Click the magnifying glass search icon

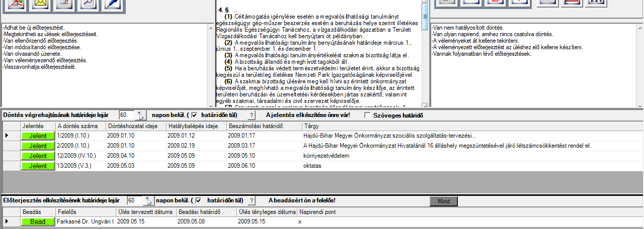[x=89, y=5]
